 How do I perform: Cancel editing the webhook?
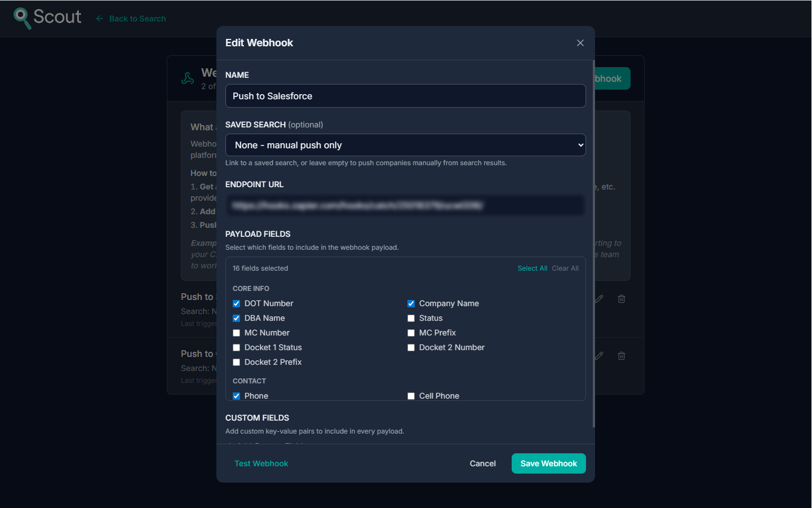click(482, 463)
